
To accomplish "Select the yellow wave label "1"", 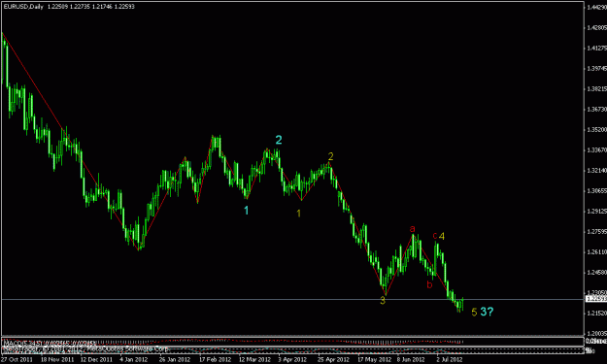I will [x=298, y=214].
